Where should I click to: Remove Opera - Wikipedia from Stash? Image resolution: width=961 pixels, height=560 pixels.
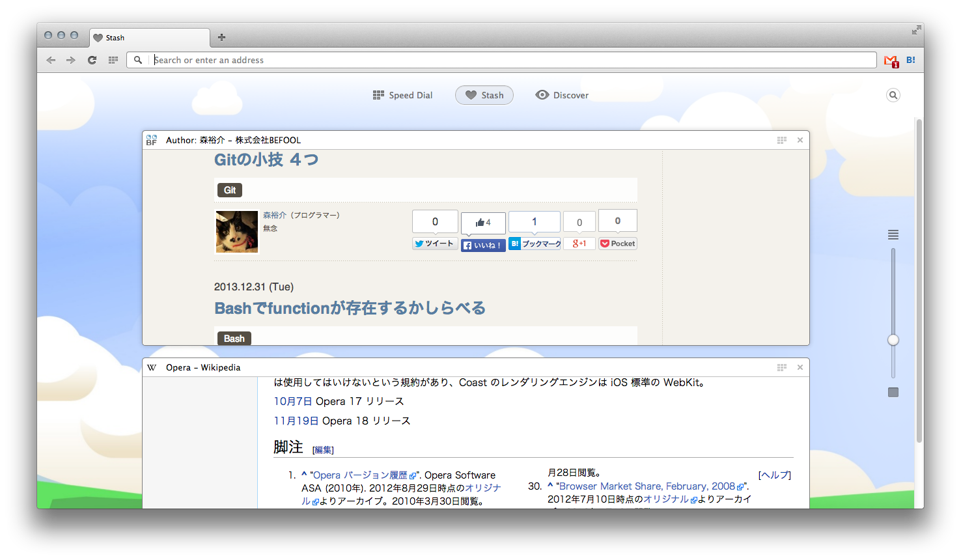pyautogui.click(x=800, y=367)
